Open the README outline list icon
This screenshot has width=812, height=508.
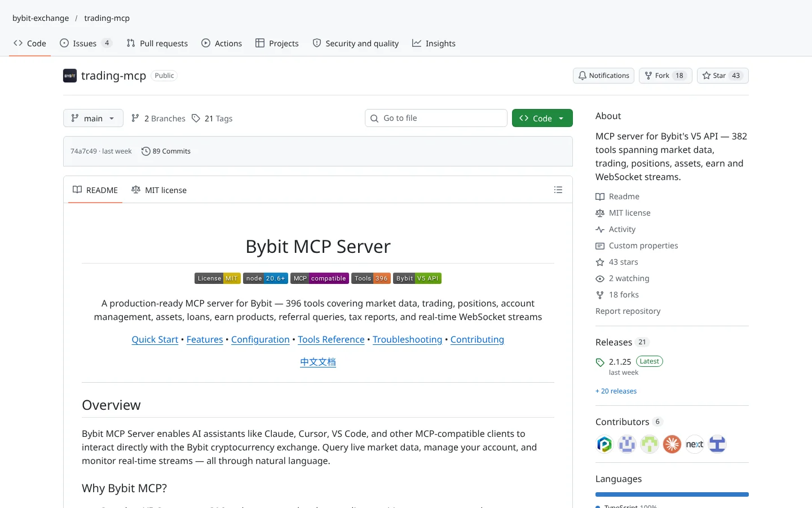point(558,190)
